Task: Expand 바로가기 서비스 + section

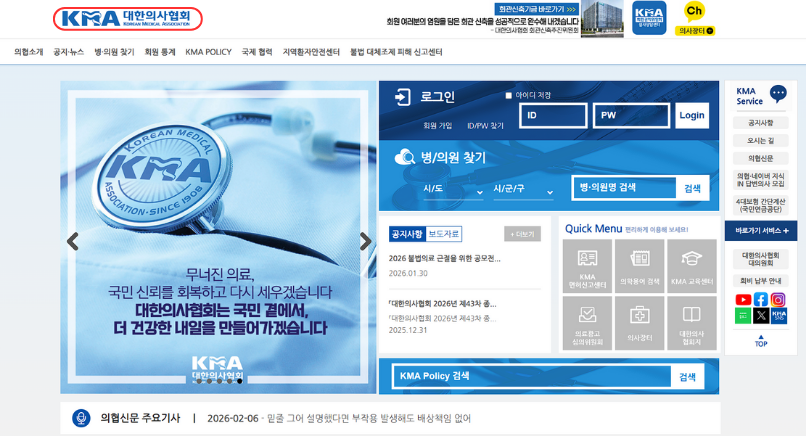Action: pos(761,231)
